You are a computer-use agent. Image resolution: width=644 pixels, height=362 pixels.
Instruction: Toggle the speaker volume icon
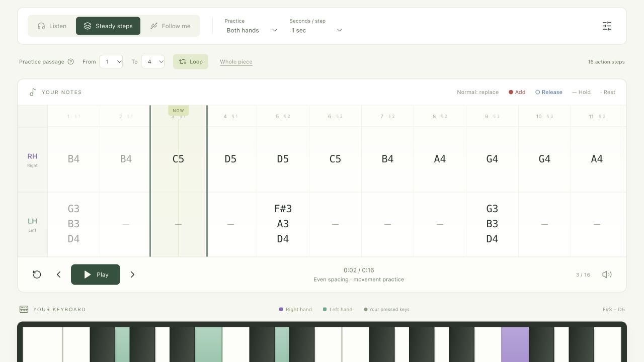[x=607, y=275]
